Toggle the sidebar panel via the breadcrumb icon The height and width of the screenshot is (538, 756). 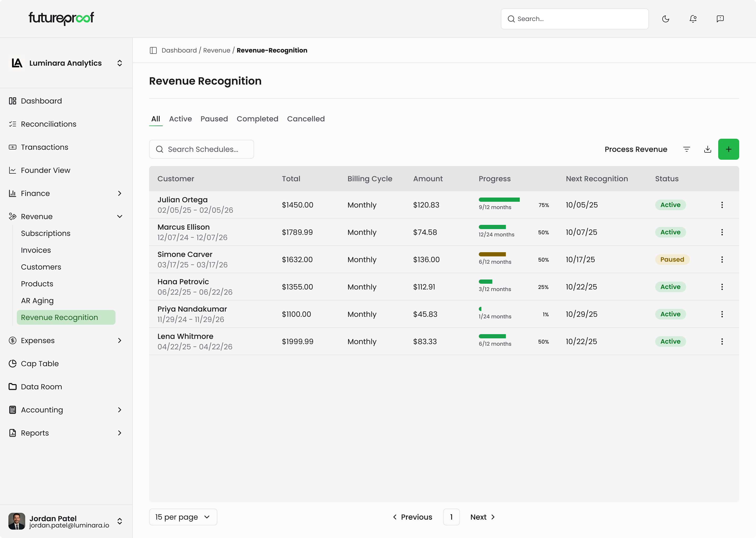click(x=153, y=50)
